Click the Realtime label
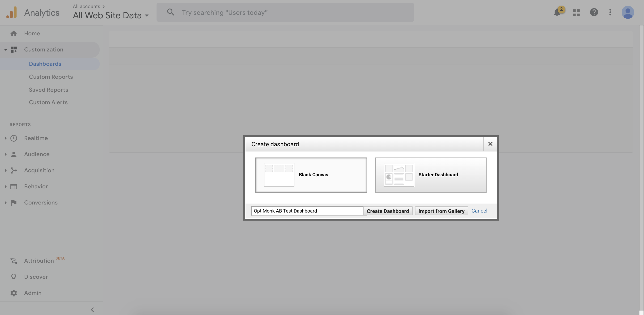The image size is (644, 315). 36,138
